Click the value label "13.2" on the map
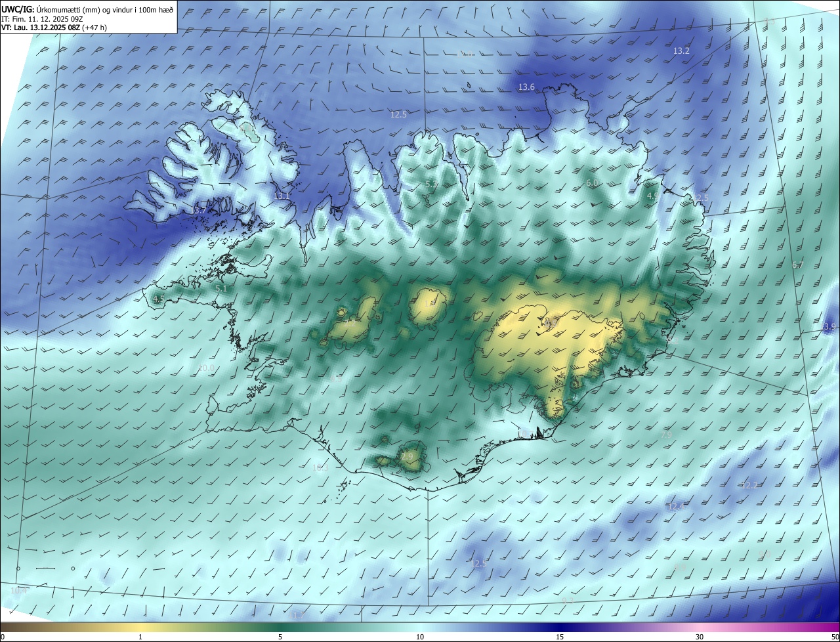840x642 pixels. [682, 51]
